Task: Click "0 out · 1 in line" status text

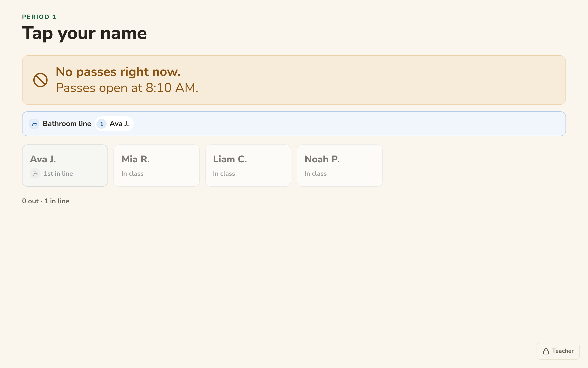Action: coord(46,201)
